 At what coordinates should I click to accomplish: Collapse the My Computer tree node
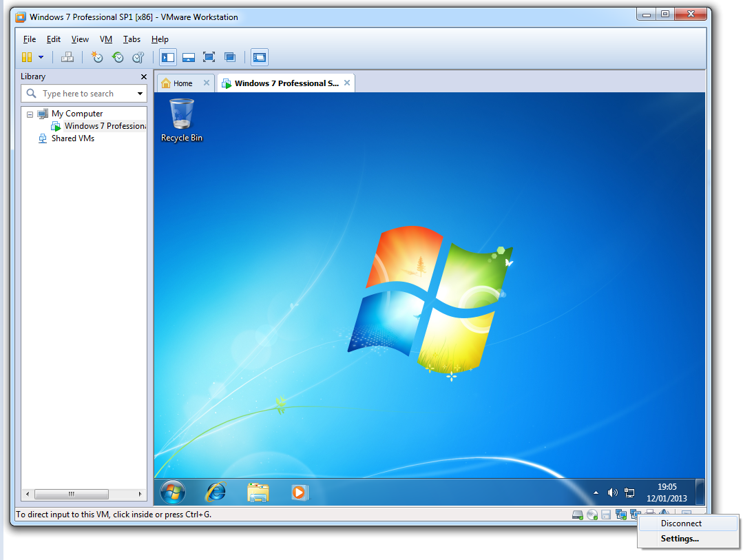tap(30, 114)
